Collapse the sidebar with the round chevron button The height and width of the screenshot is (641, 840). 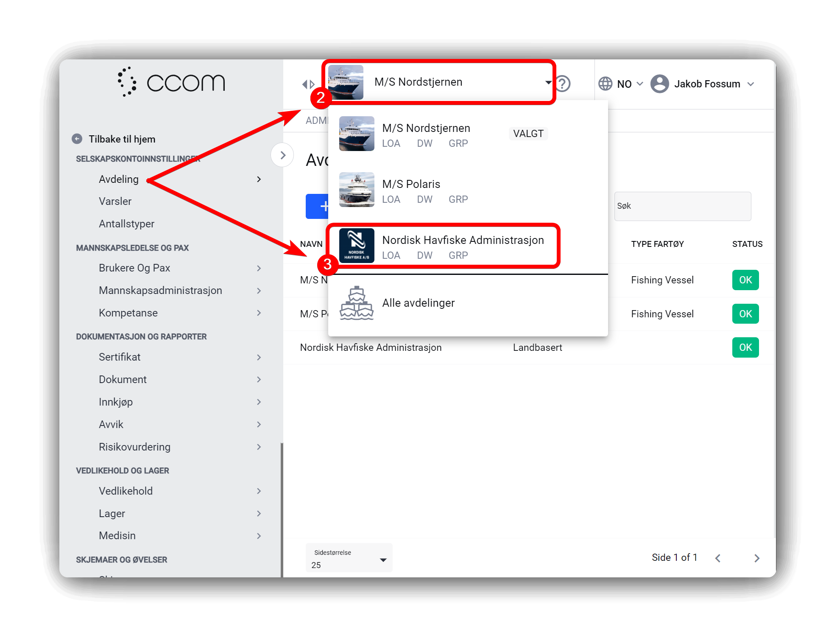click(x=282, y=155)
